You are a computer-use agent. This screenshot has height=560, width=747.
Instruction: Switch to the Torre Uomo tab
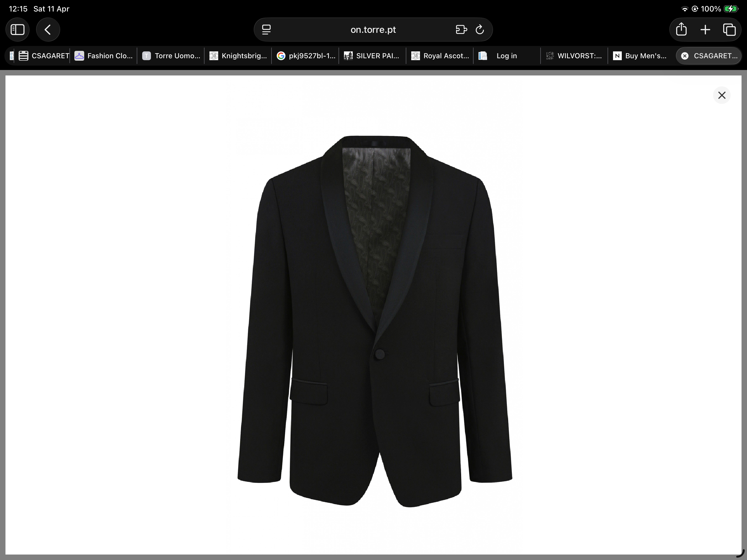tap(171, 56)
